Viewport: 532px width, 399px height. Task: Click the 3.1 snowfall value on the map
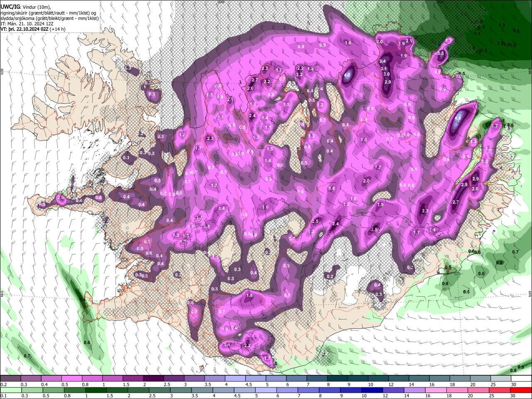384,69
